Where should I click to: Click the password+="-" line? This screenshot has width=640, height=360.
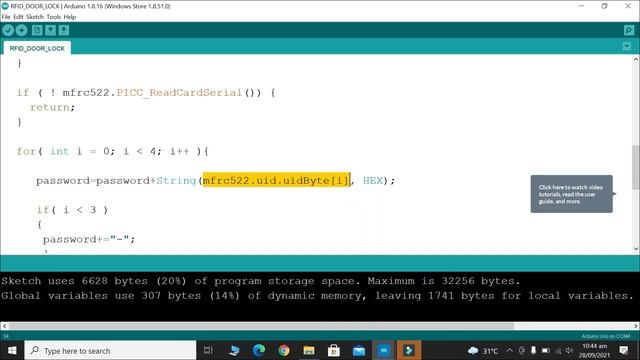[89, 239]
